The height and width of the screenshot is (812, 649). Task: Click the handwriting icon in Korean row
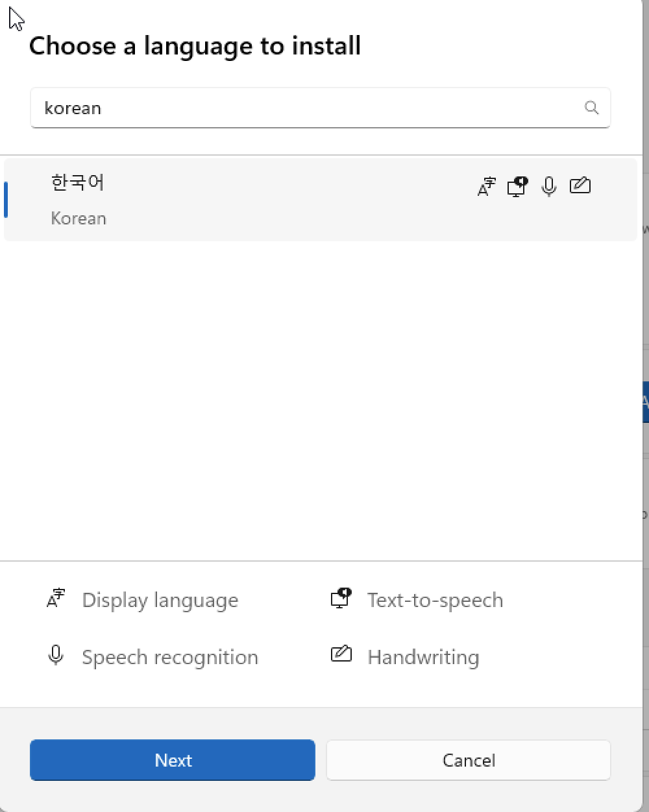tap(580, 185)
